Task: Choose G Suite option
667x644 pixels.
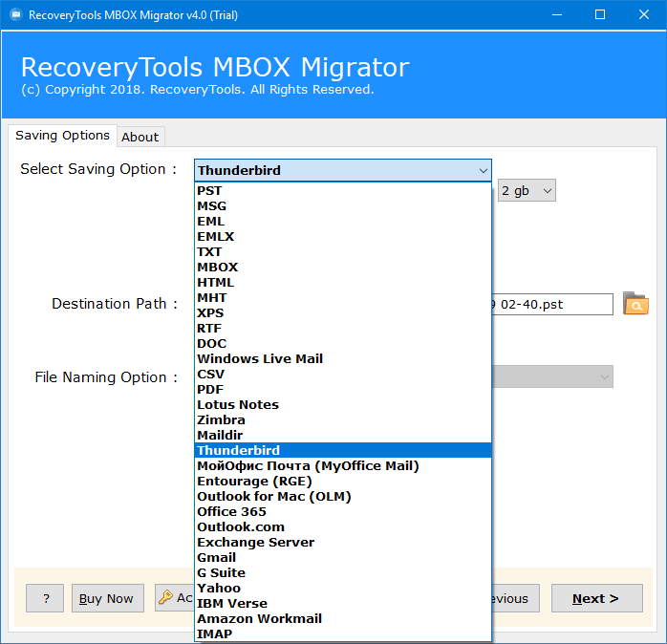Action: [343, 573]
